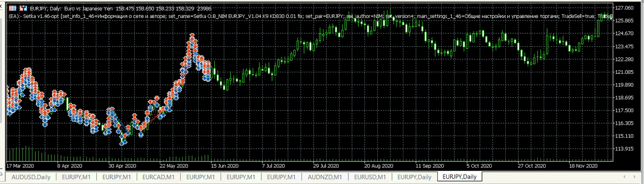Click the active EURJPY,Daily tab
The width and height of the screenshot is (644, 184).
459,177
